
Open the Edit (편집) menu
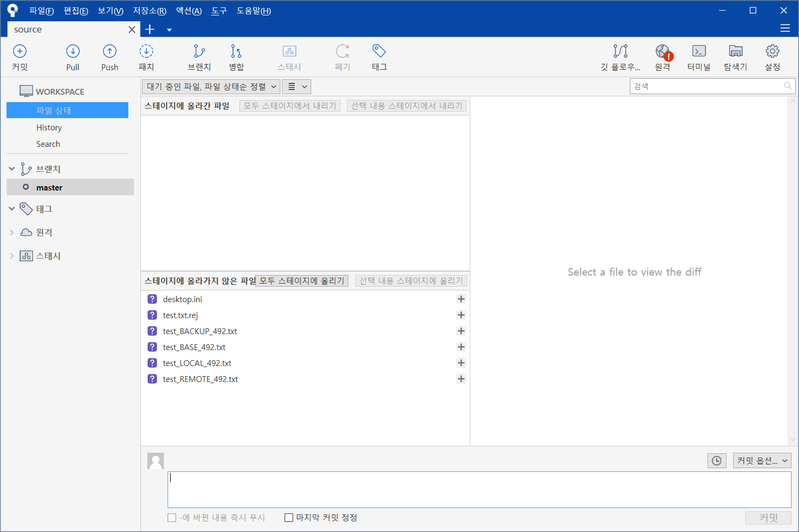tap(76, 11)
